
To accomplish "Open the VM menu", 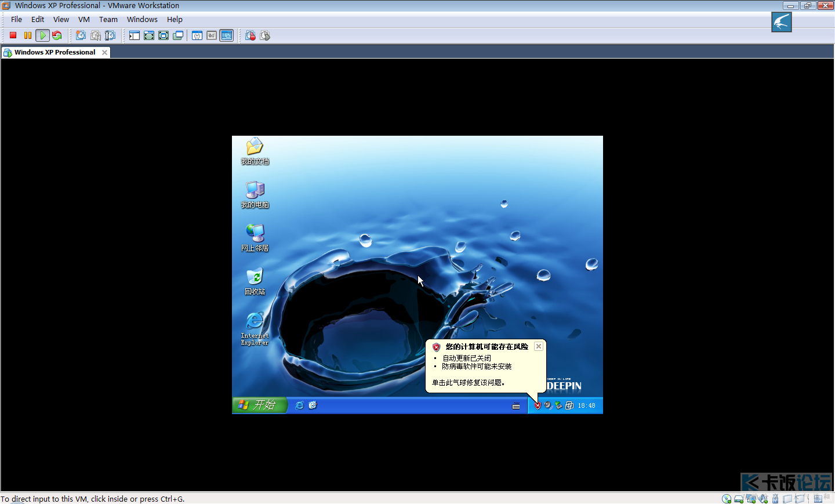I will [x=84, y=19].
